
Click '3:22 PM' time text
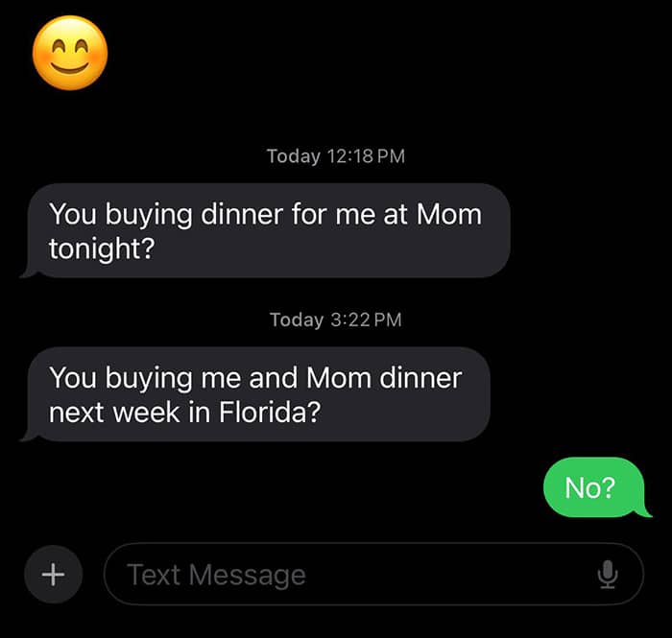[365, 319]
